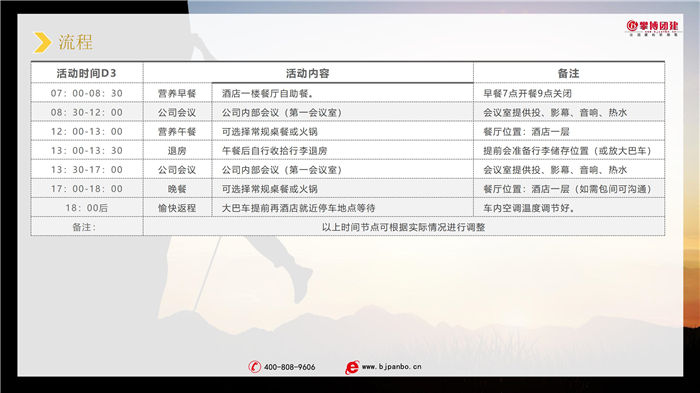Select the first 公司内部会议（第一会议室）cell
Image resolution: width=700 pixels, height=393 pixels.
coord(342,112)
